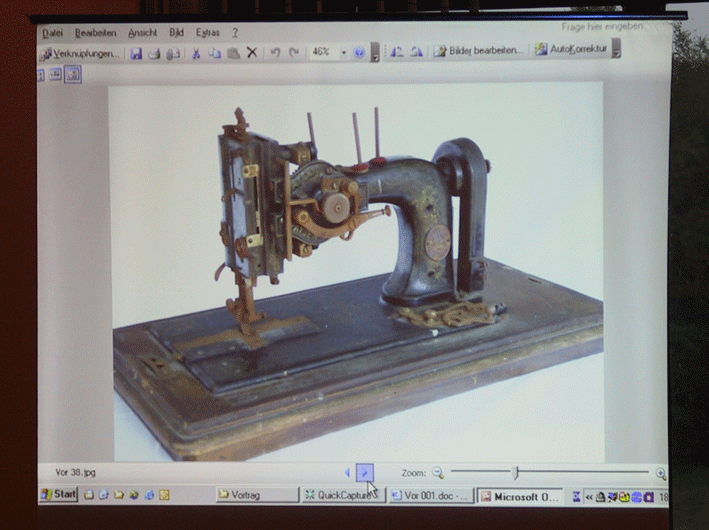Click the first quick launch icon
This screenshot has height=530, width=709.
coord(89,495)
